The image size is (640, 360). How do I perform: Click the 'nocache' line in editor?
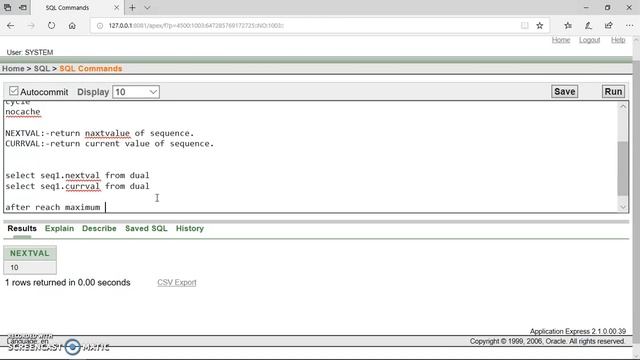pyautogui.click(x=23, y=112)
